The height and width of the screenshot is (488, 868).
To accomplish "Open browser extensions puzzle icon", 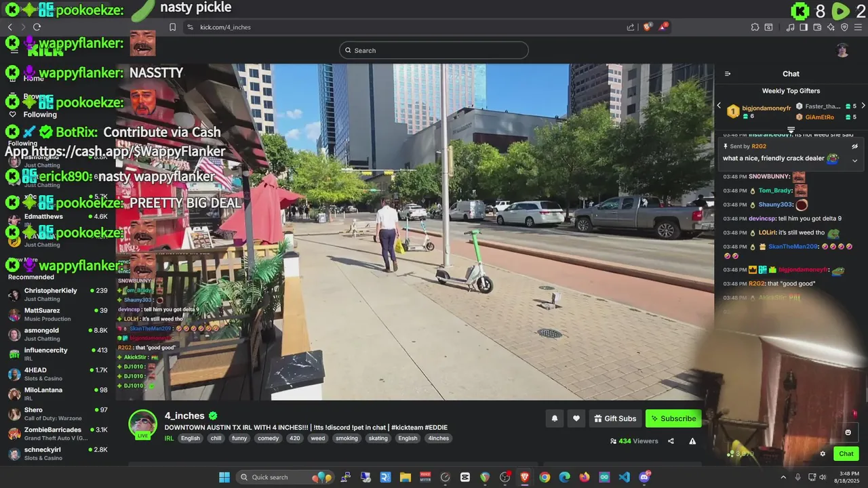I will (x=755, y=27).
